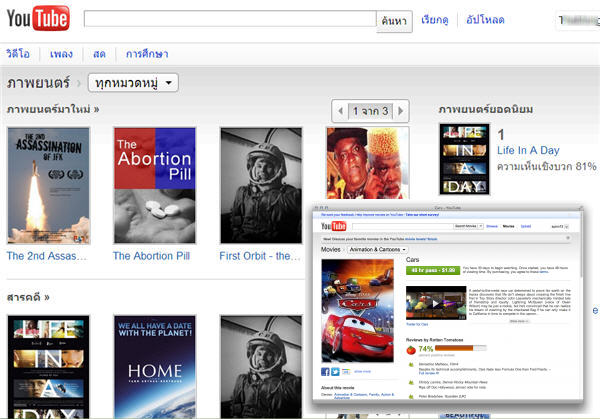Click the ภาพยนตร์ heading link

(38, 83)
